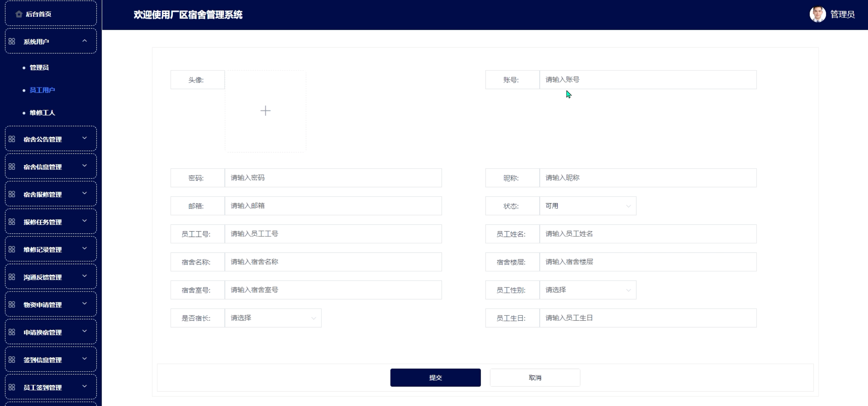
Task: Click the grid icon beside 宿舍公告管理
Action: [x=12, y=139]
